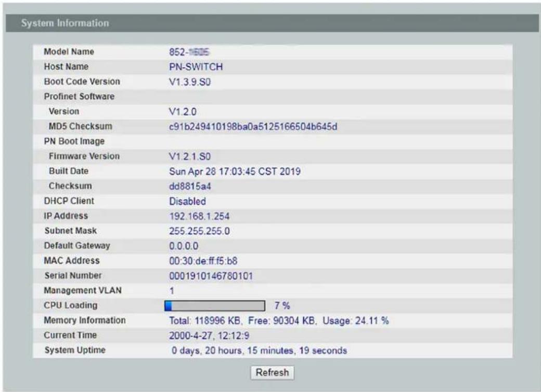Select the Model Name label
541x392 pixels.
pos(69,51)
